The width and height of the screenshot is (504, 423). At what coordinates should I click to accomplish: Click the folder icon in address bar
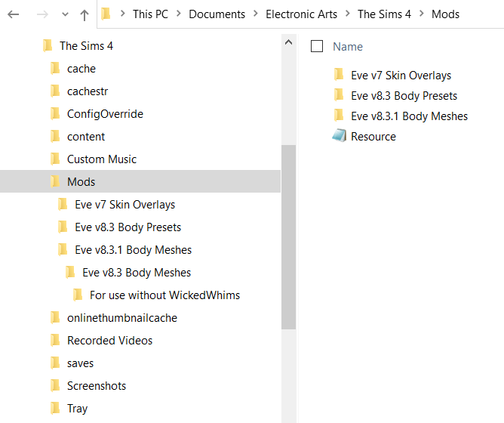coord(106,14)
